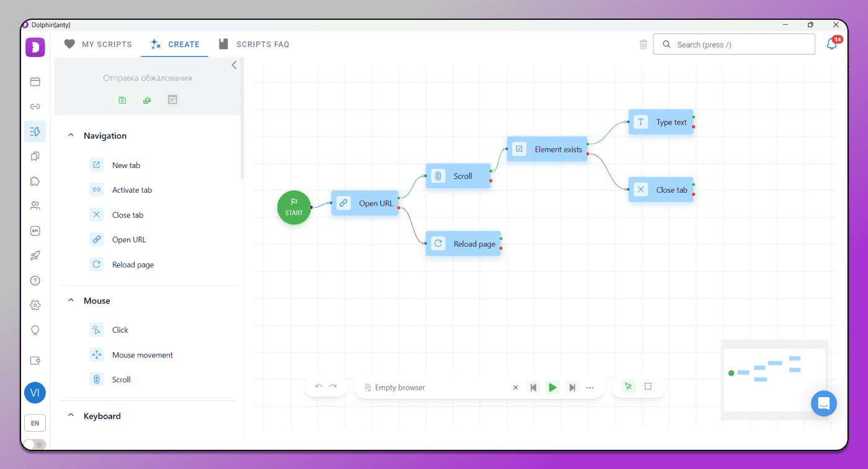Select the rectangular selection tool
Screen dimensions: 868x469
(x=648, y=387)
